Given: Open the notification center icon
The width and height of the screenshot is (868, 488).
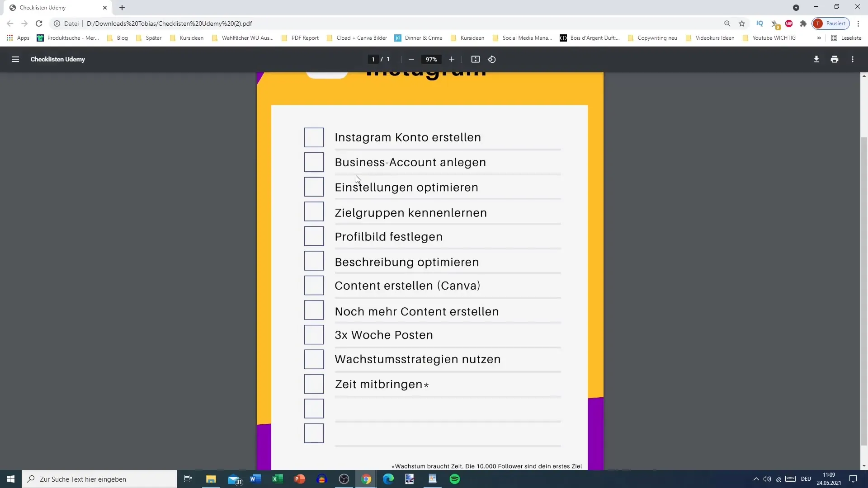Looking at the screenshot, I should (853, 479).
